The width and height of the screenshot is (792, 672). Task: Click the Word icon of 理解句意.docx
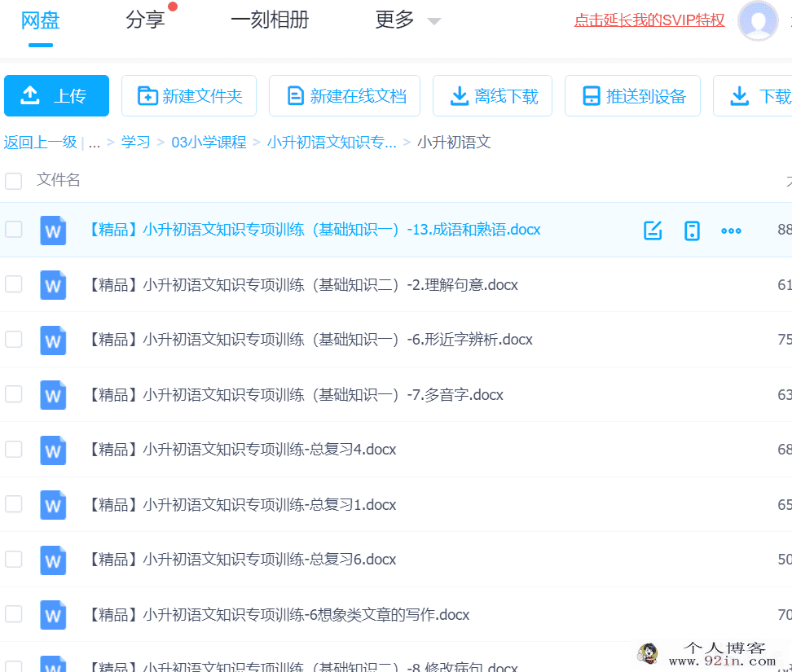[53, 285]
